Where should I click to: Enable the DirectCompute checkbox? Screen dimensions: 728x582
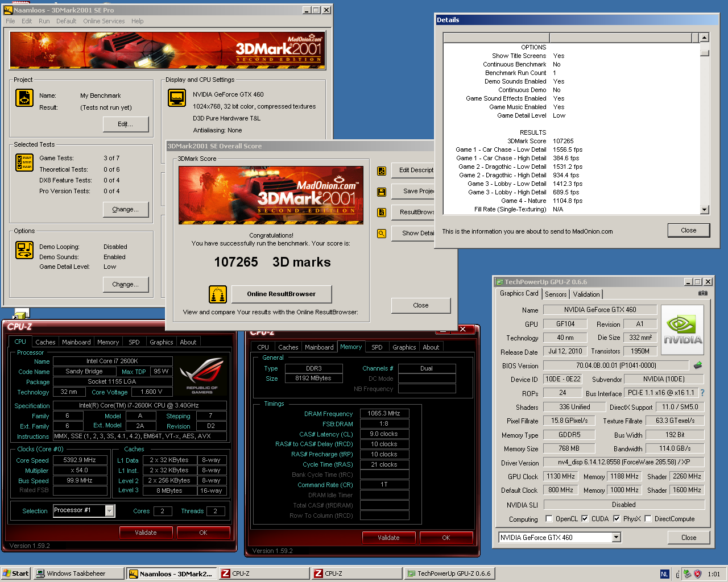pyautogui.click(x=648, y=518)
